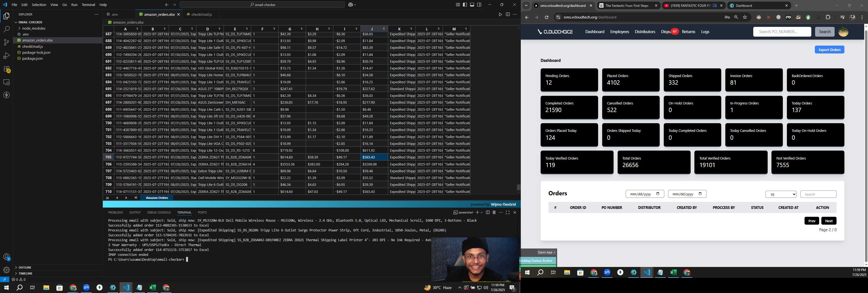Click the Prev pagination button

point(811,221)
